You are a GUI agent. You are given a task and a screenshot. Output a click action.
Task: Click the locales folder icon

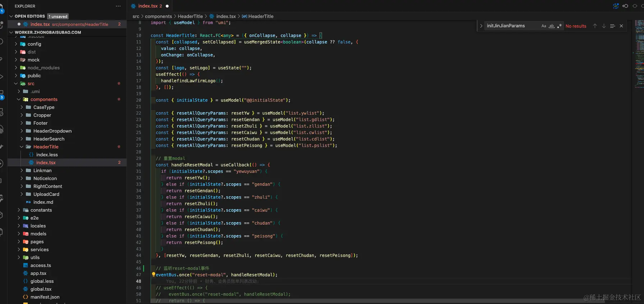(26, 226)
